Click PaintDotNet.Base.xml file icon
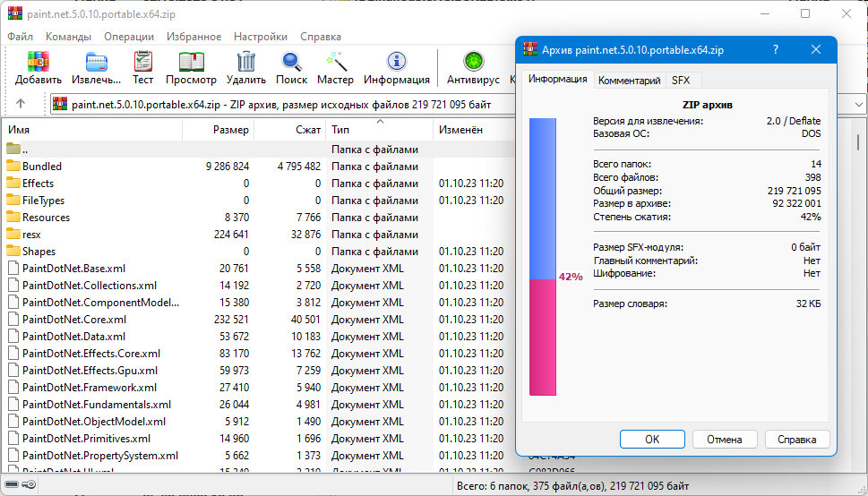 [x=13, y=269]
